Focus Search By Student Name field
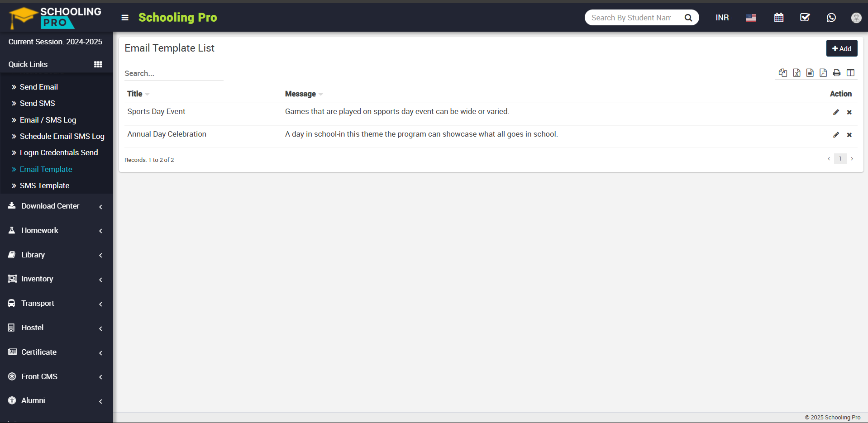 click(632, 18)
